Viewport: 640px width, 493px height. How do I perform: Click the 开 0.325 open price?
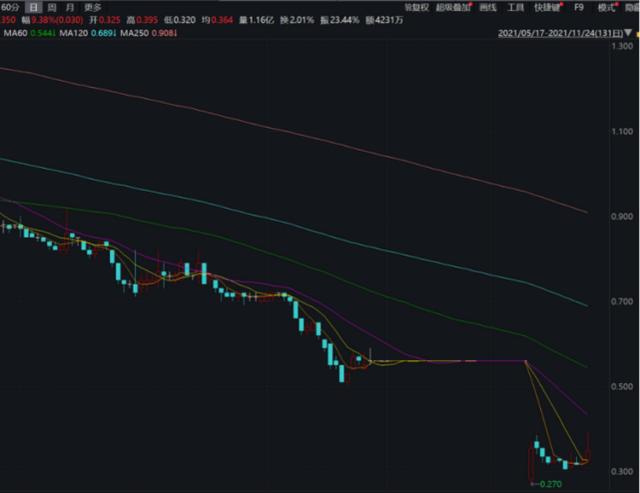click(x=105, y=20)
